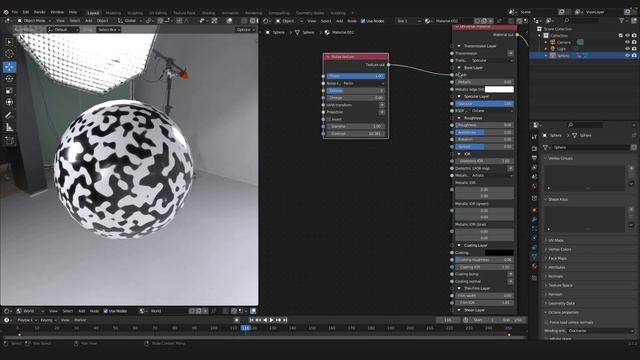This screenshot has height=360, width=640.
Task: Toggle Sphere visibility eye in outliner
Action: pyautogui.click(x=627, y=56)
